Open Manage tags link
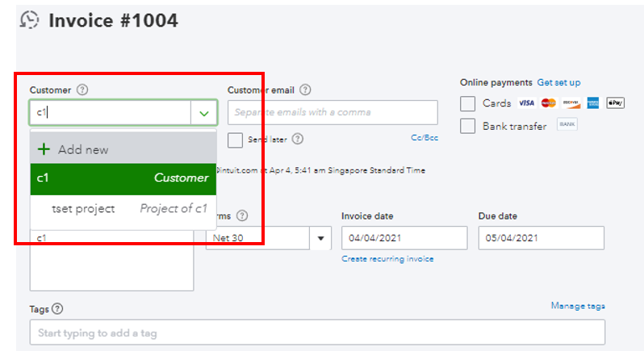 tap(578, 306)
